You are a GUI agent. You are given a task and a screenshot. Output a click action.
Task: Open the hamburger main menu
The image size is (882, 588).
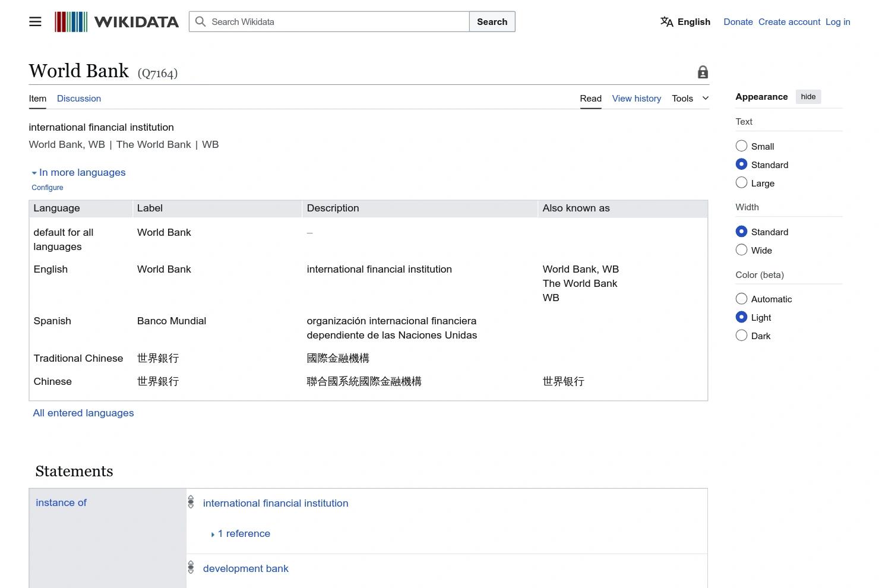point(35,21)
